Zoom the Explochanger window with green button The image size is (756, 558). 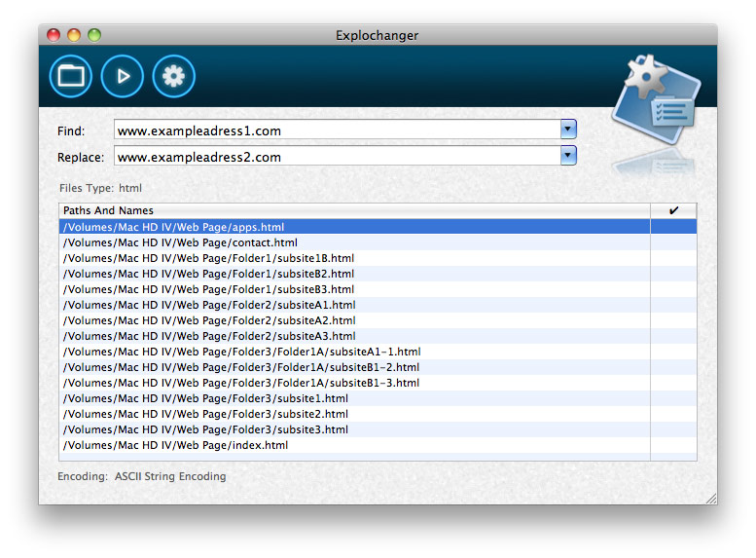coord(94,35)
